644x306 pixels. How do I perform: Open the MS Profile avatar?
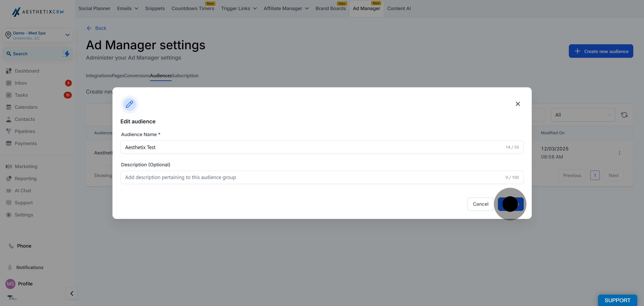point(10,284)
